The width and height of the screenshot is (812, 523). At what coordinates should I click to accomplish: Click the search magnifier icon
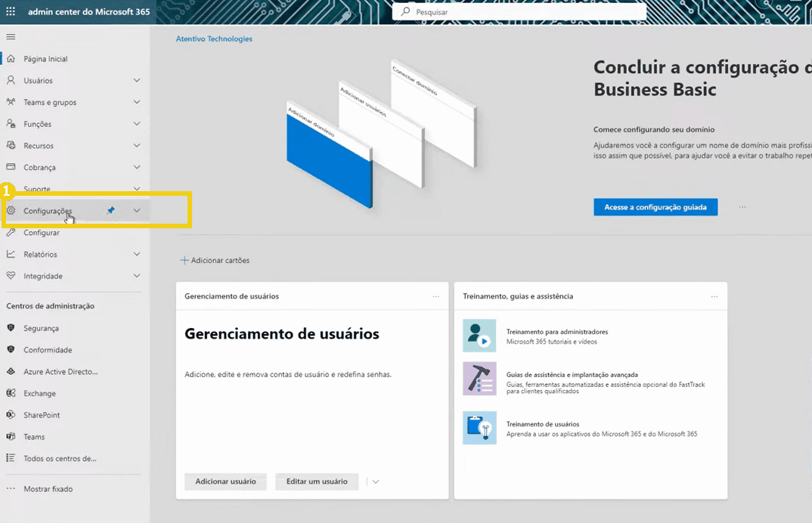pos(405,11)
